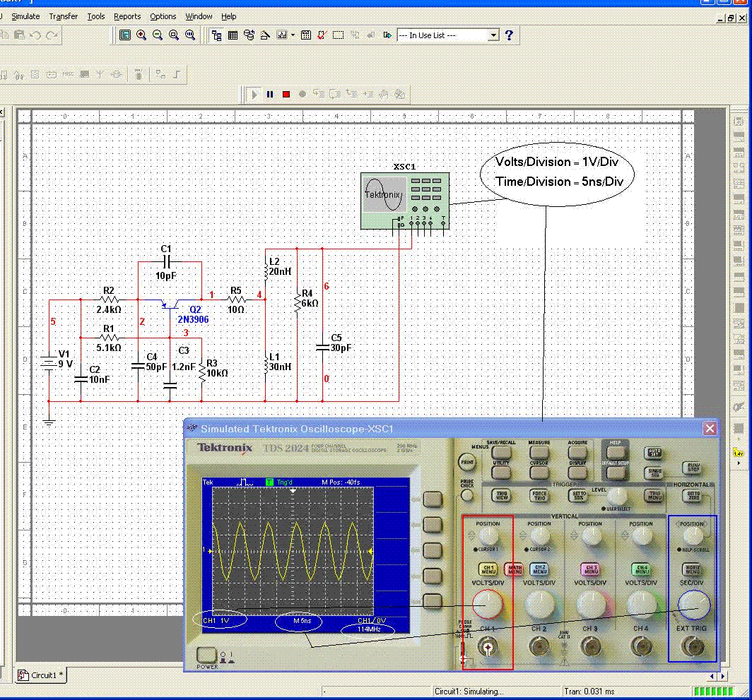
Task: Open the Help menu in menu bar
Action: coord(229,16)
